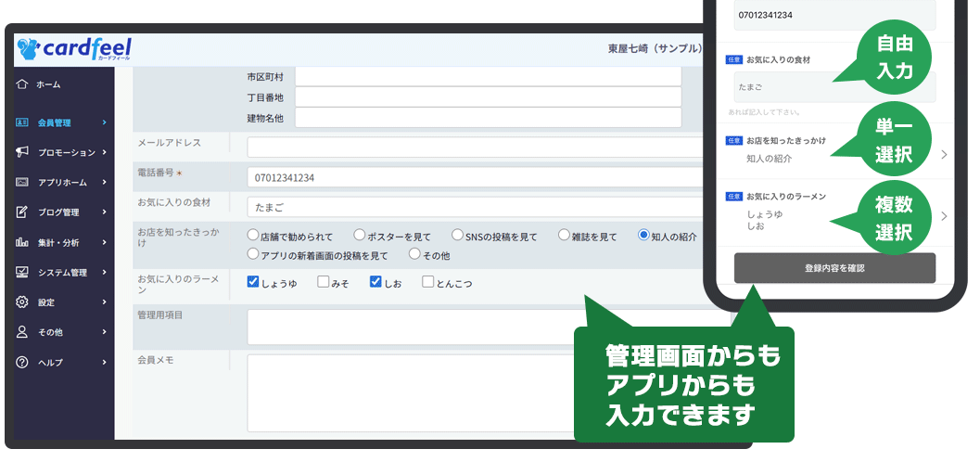980x462 pixels.
Task: Click the システム管理 monitor icon
Action: (x=22, y=272)
